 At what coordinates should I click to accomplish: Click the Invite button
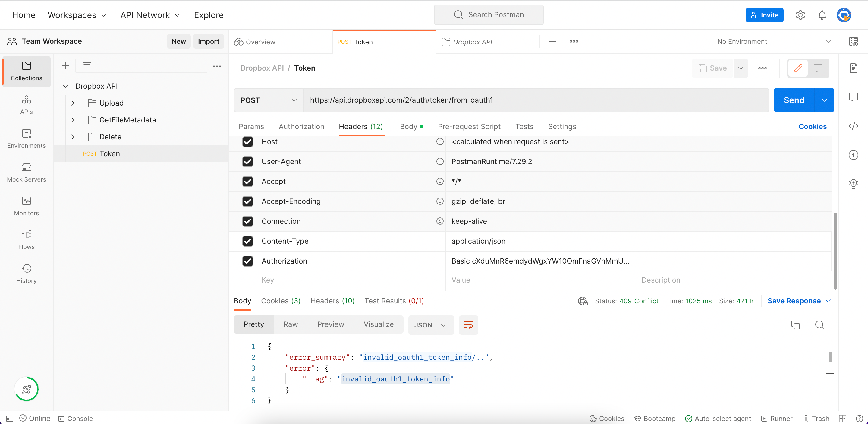(764, 15)
